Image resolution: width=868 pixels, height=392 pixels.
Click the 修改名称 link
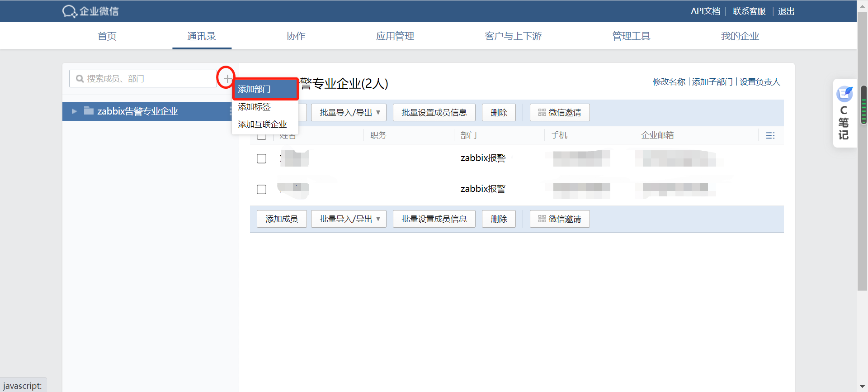[x=669, y=82]
